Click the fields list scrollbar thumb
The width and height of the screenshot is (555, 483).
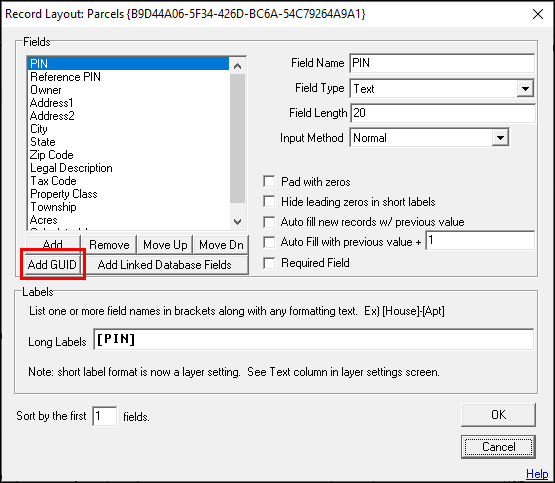[238, 138]
